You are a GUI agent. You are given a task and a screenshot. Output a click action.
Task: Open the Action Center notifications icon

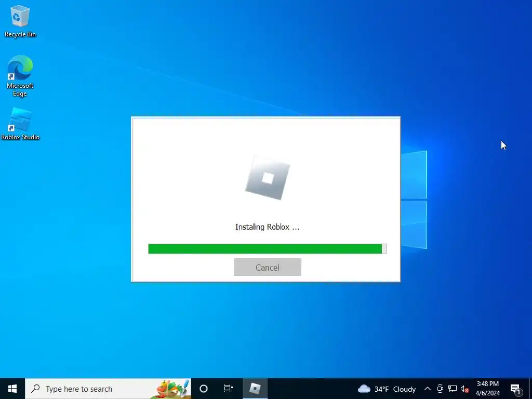[515, 389]
